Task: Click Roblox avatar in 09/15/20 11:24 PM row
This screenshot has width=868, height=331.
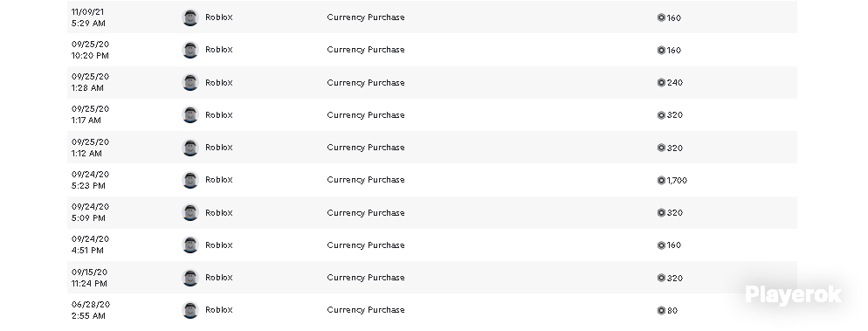Action: (x=190, y=278)
